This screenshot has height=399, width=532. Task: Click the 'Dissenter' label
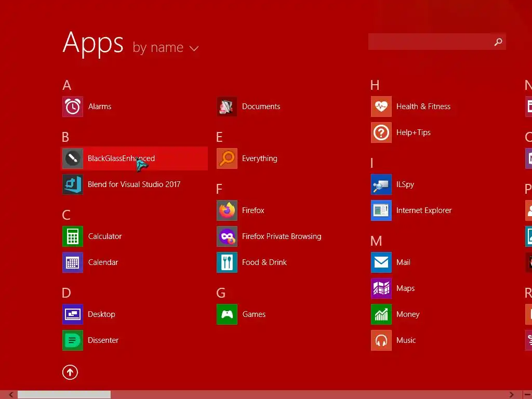coord(103,340)
